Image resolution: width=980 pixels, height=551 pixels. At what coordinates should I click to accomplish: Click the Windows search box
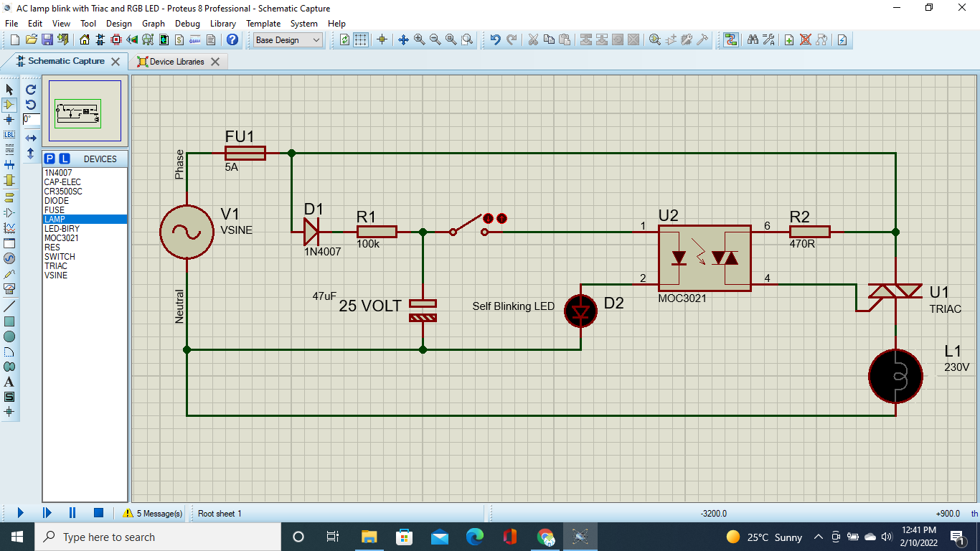158,537
